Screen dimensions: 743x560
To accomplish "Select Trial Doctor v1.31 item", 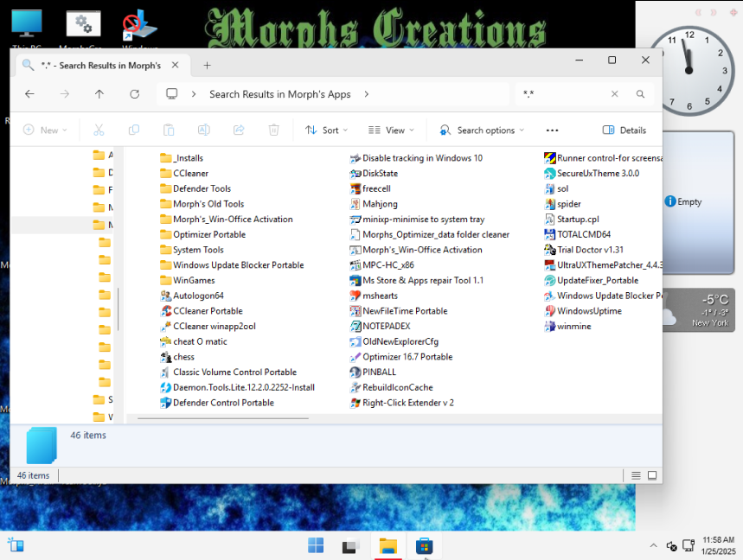I will [x=584, y=250].
